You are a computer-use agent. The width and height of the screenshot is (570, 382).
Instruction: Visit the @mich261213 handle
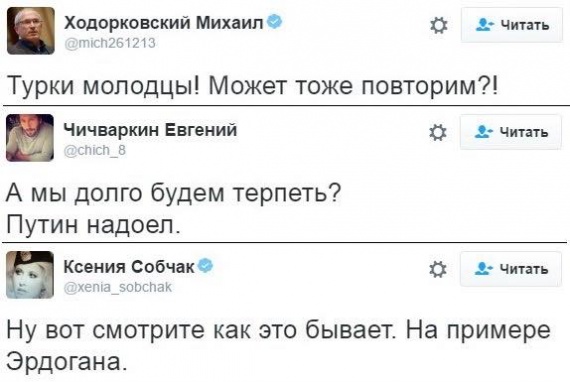pyautogui.click(x=110, y=43)
